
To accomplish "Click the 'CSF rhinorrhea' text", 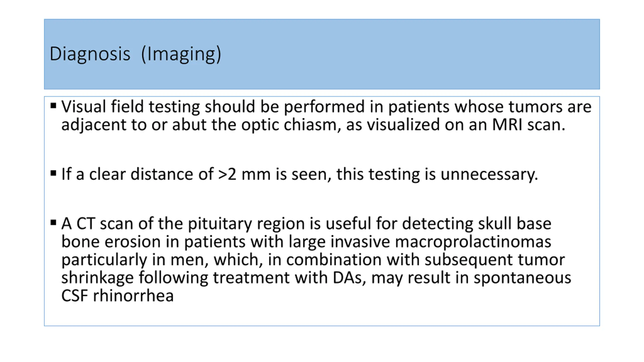I will (x=117, y=296).
